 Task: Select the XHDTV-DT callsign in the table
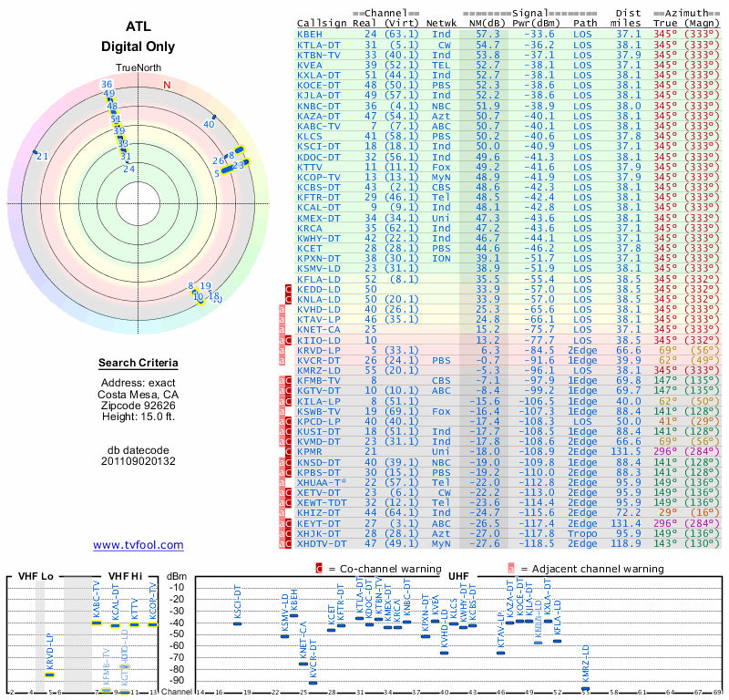coord(322,544)
